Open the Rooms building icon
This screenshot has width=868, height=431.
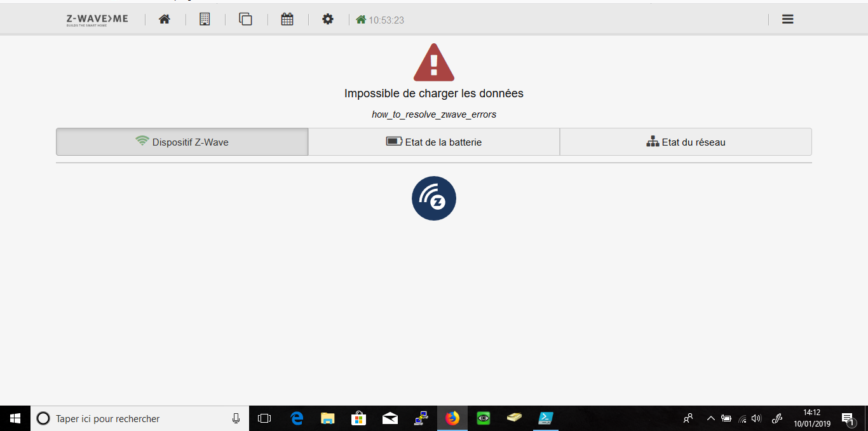pyautogui.click(x=205, y=19)
